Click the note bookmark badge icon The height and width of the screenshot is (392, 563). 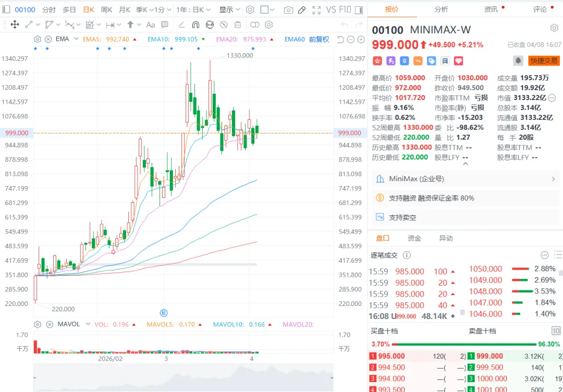click(445, 61)
